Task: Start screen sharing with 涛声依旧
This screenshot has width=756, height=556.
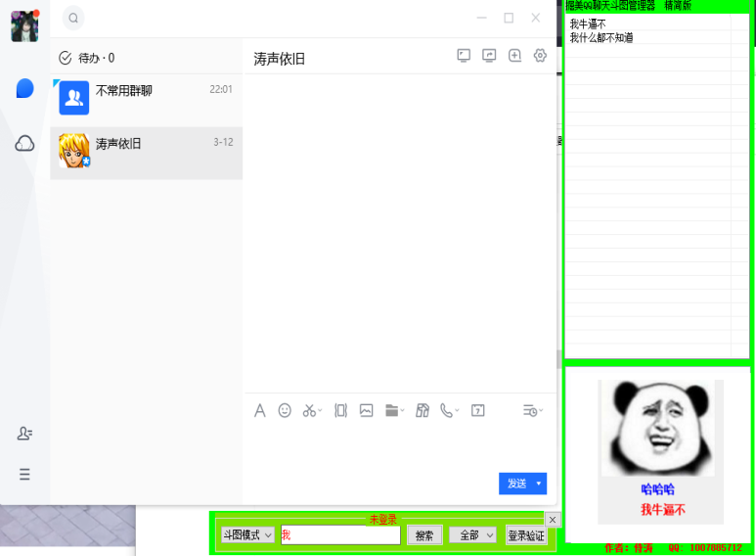Action: tap(464, 56)
